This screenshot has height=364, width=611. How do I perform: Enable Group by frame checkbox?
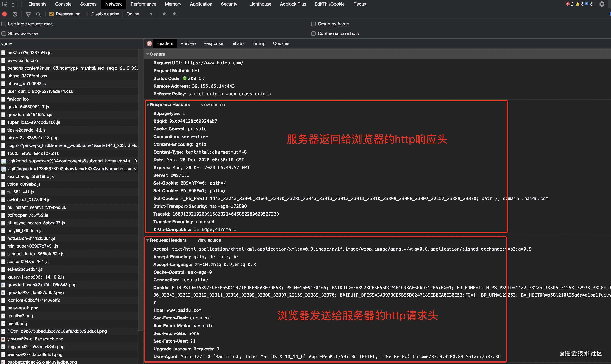point(313,24)
